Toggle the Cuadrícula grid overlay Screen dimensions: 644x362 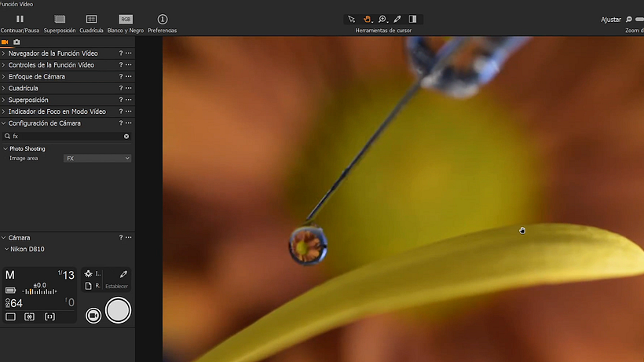91,19
